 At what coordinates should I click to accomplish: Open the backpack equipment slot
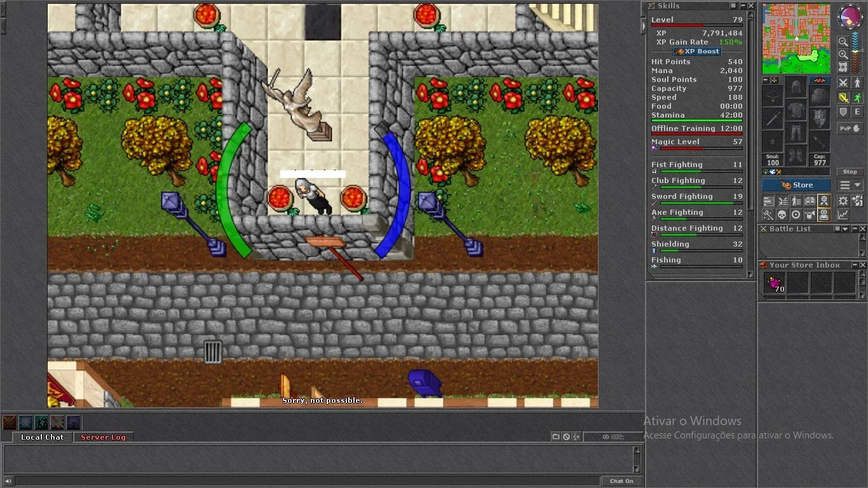(820, 96)
